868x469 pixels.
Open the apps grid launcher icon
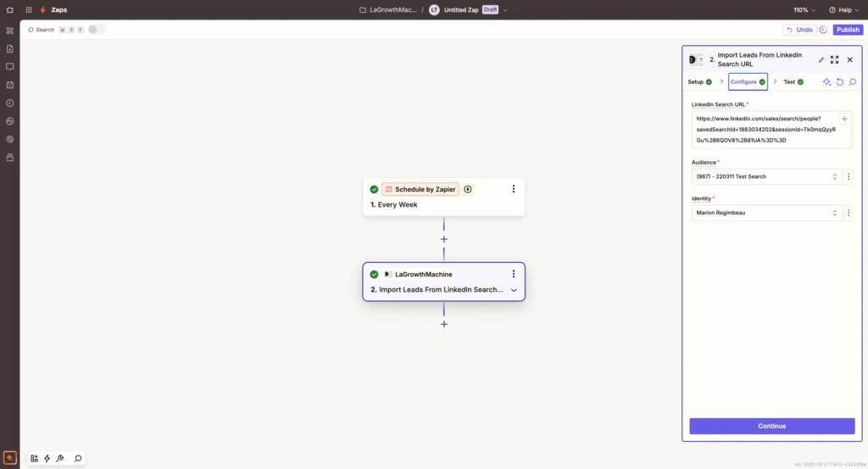point(28,10)
